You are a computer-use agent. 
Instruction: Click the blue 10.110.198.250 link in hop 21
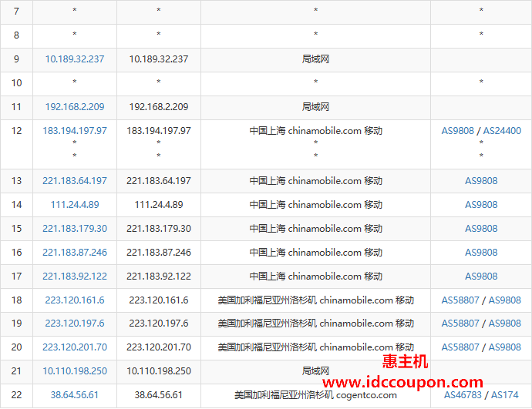click(x=75, y=371)
